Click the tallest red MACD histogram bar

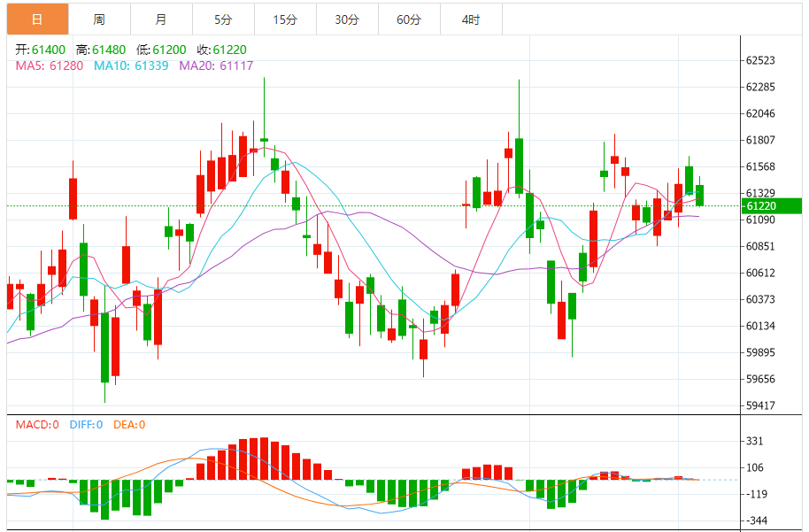click(x=264, y=459)
